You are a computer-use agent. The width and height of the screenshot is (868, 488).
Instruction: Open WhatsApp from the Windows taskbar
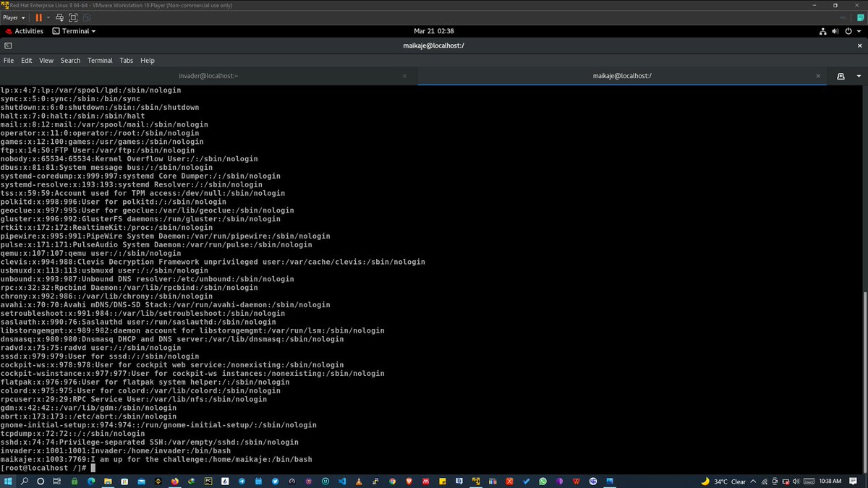coord(542,481)
